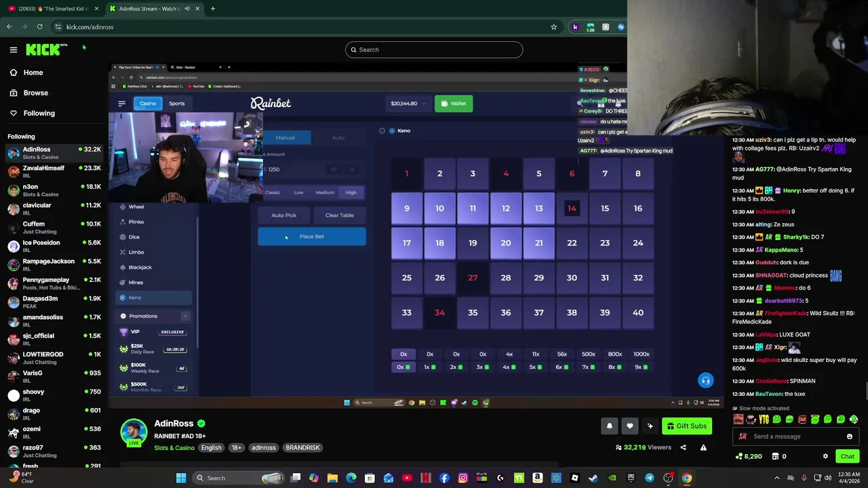
Task: Click the Clear Table button
Action: pyautogui.click(x=339, y=215)
